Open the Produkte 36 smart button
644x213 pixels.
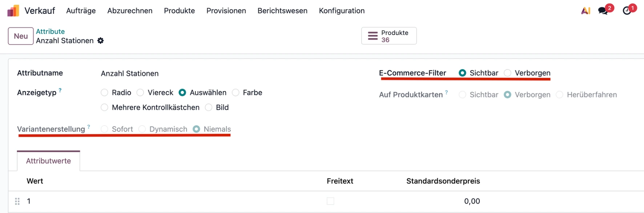click(x=389, y=36)
